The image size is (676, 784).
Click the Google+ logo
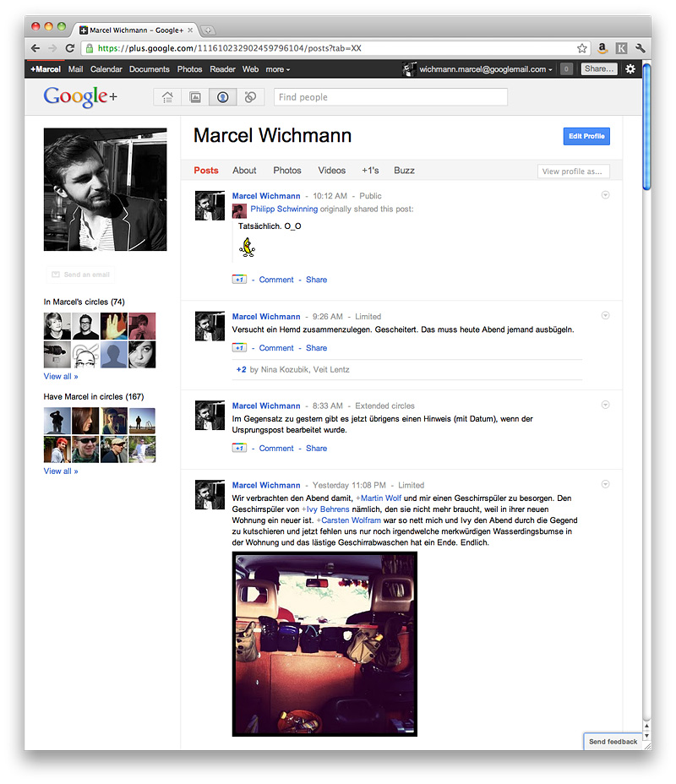click(x=80, y=96)
